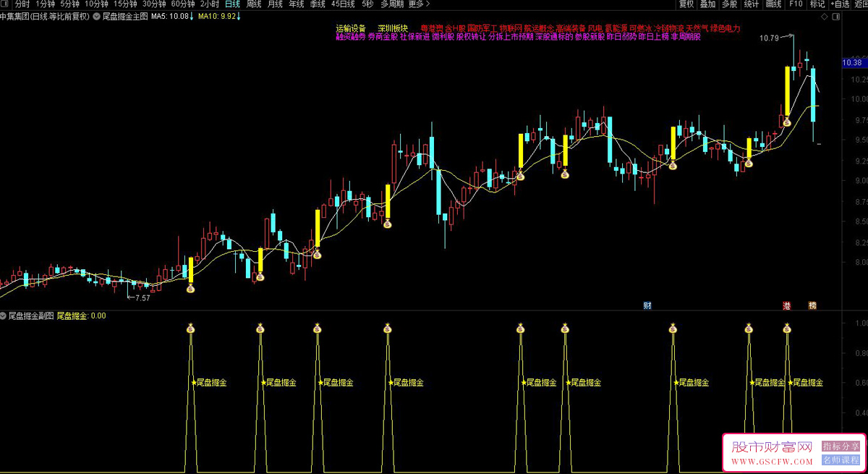Choose the 2小时 period
Screen dimensions: 868x474
click(x=210, y=4)
